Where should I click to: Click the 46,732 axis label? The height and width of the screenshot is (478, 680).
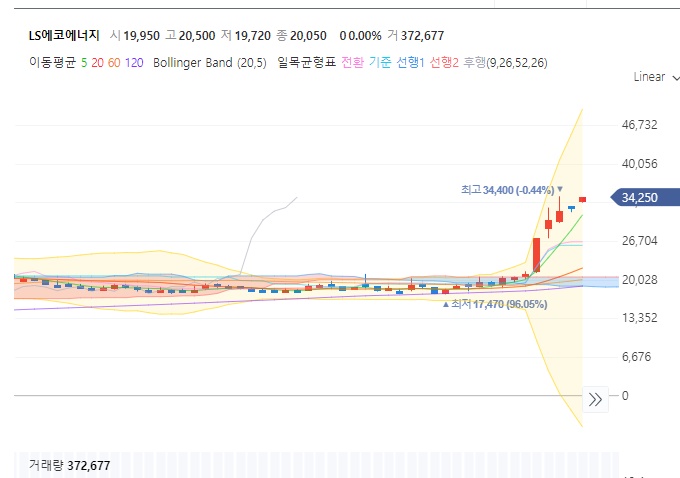639,125
